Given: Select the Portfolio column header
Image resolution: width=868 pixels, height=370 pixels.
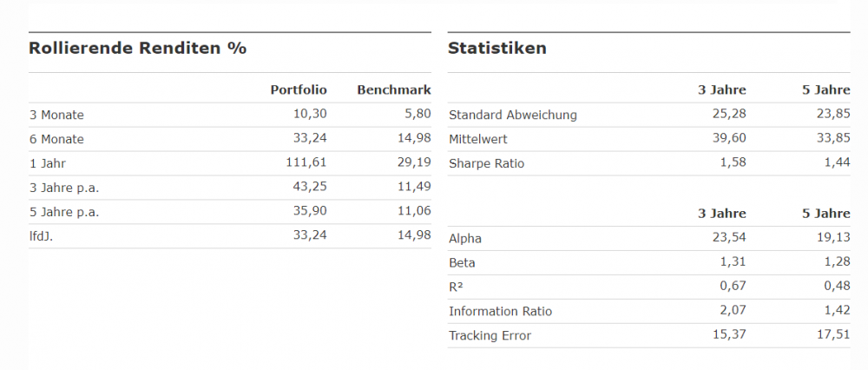Looking at the screenshot, I should coord(299,89).
